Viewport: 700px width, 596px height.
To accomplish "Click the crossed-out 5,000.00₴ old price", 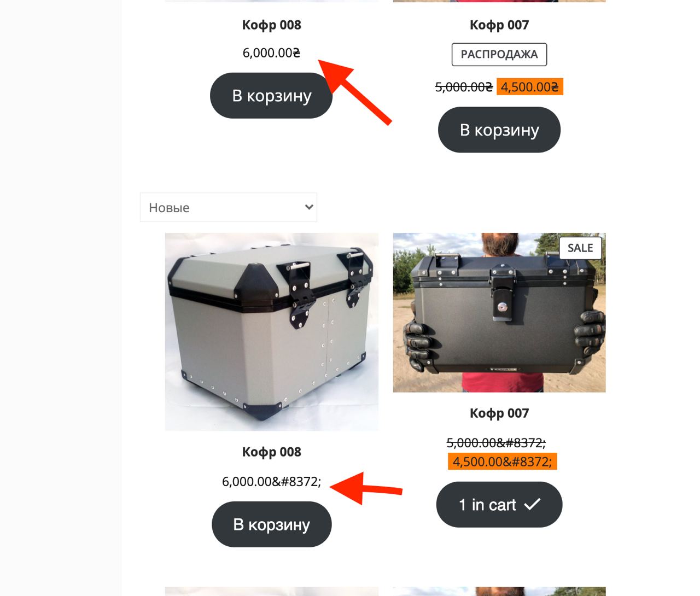I will point(464,87).
